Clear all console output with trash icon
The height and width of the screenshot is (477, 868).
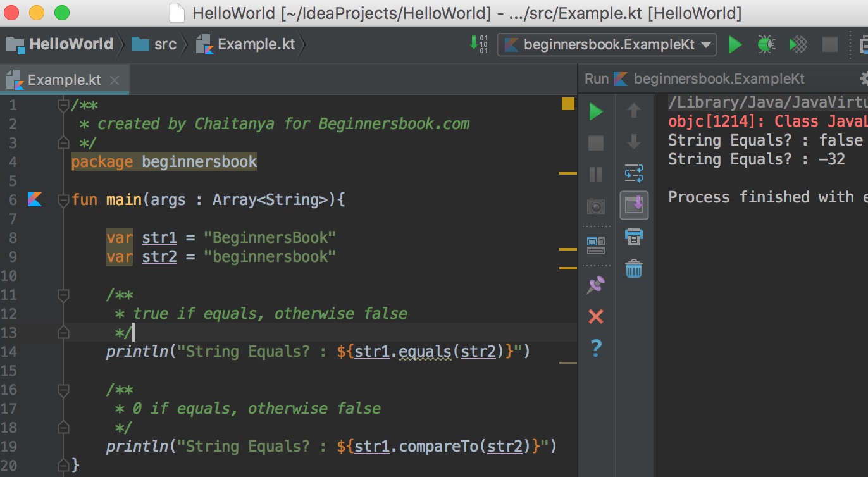pyautogui.click(x=634, y=268)
